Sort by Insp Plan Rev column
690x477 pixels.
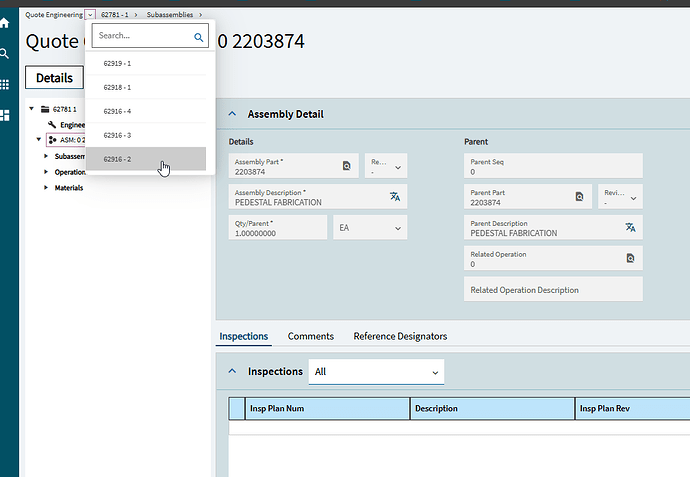pyautogui.click(x=633, y=408)
